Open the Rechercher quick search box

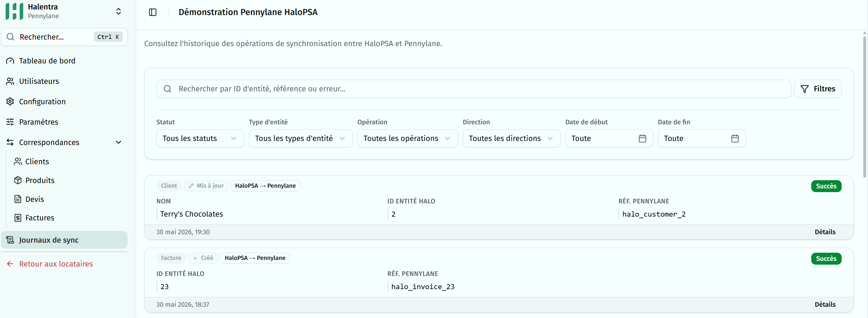[x=64, y=37]
